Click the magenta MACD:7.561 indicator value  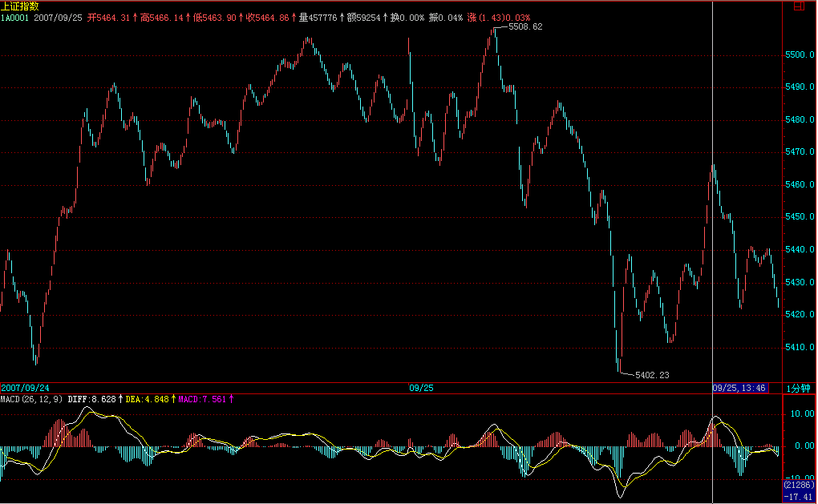pyautogui.click(x=202, y=398)
